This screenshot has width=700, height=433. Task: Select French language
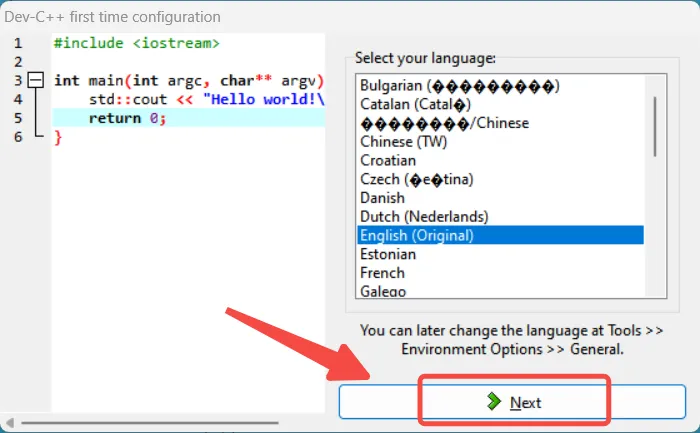(x=500, y=273)
